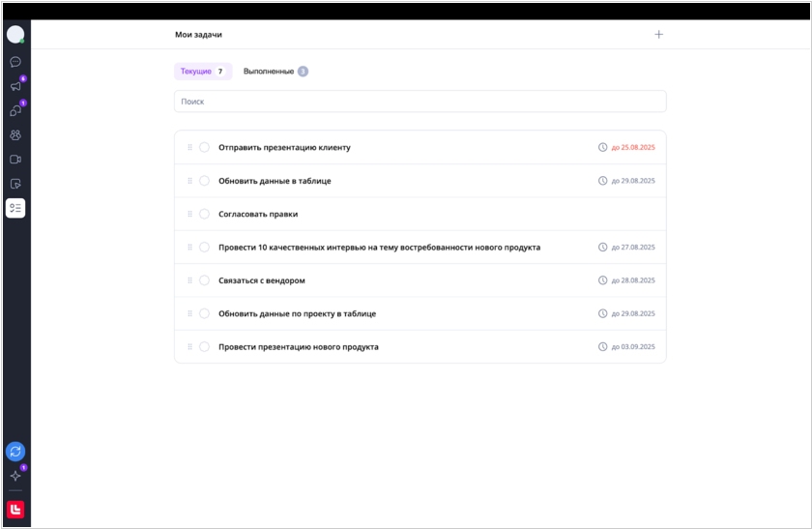Screen dimensions: 812x529
Task: Mark 'Отправить презентацию клиенту' as complete
Action: click(x=204, y=148)
